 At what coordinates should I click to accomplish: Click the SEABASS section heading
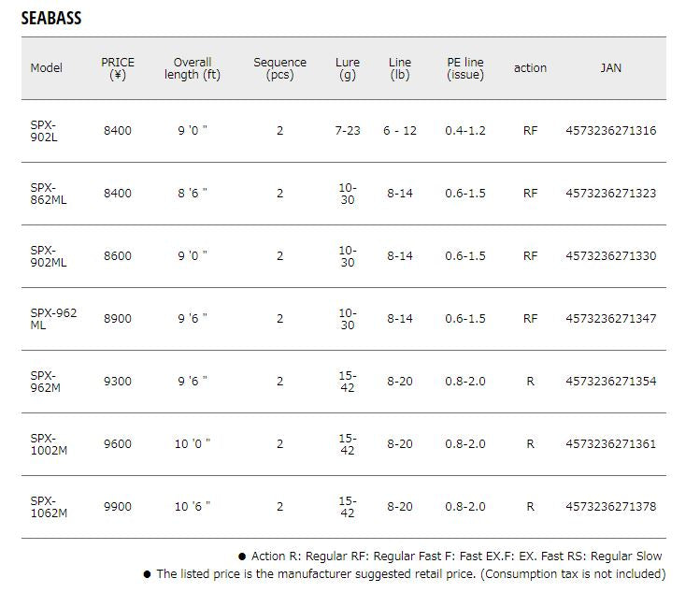tap(51, 18)
